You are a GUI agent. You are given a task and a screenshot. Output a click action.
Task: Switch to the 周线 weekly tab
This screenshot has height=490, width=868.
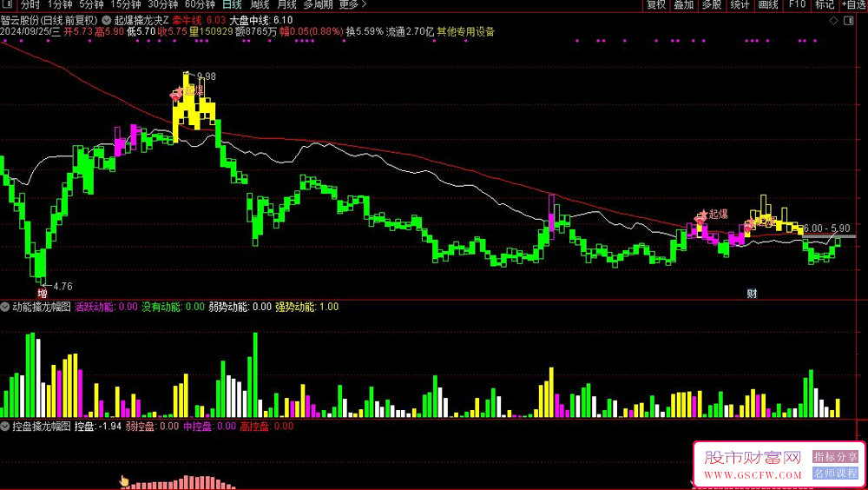[x=260, y=4]
